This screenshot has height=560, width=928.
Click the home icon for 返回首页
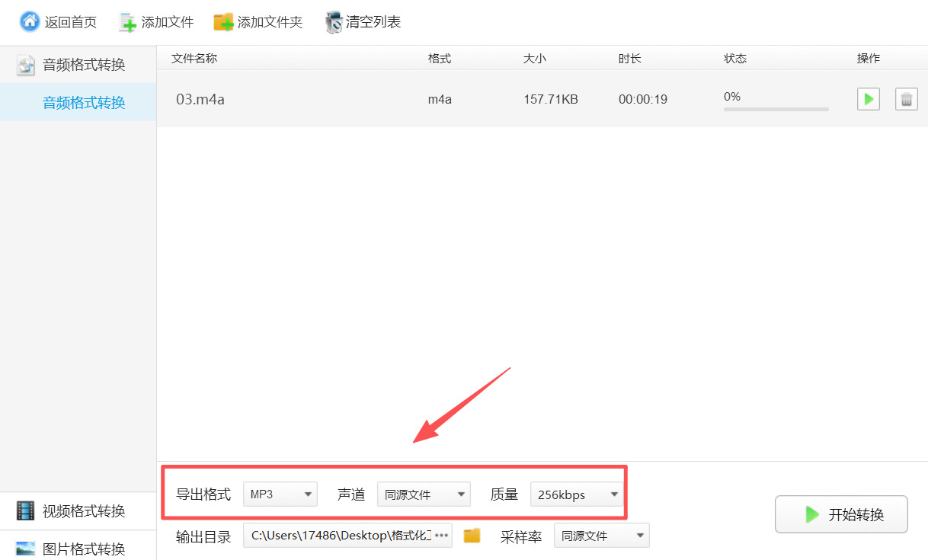click(x=29, y=21)
